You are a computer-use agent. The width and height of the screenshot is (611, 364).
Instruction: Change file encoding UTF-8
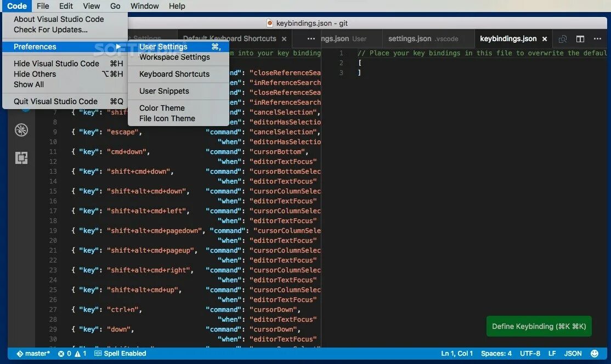[x=530, y=354]
